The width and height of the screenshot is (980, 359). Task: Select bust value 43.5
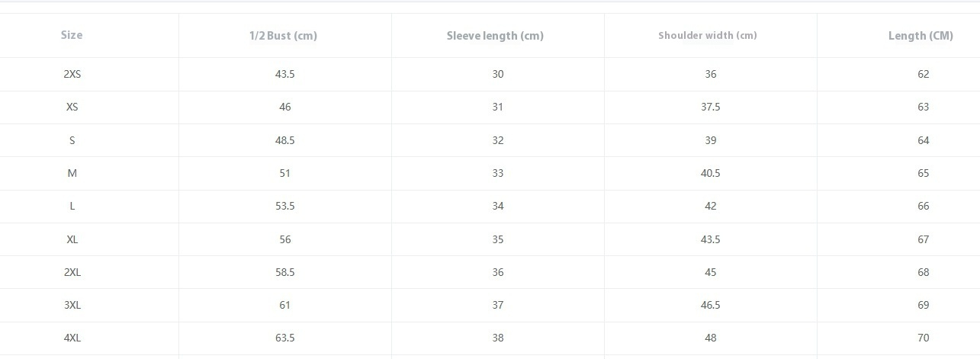tap(284, 74)
